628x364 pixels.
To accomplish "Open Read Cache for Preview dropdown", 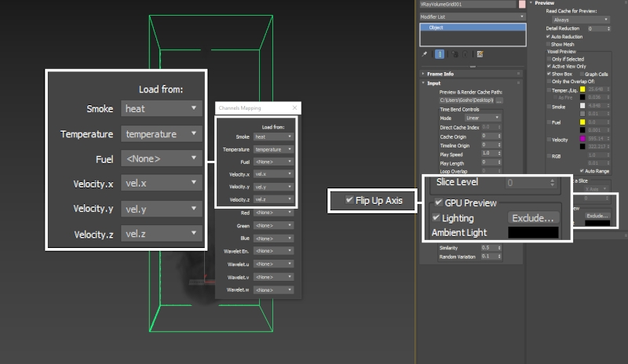I will 582,20.
